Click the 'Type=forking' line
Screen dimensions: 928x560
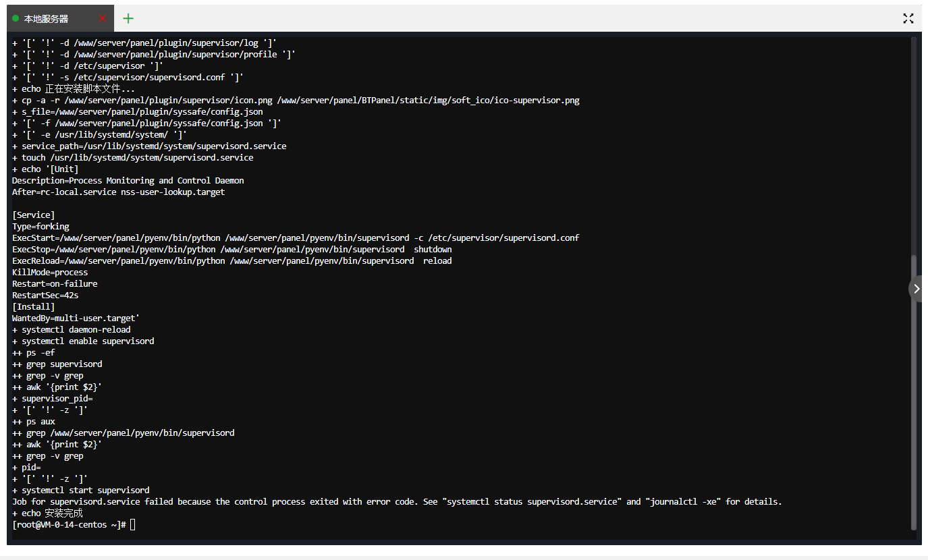[x=40, y=227]
